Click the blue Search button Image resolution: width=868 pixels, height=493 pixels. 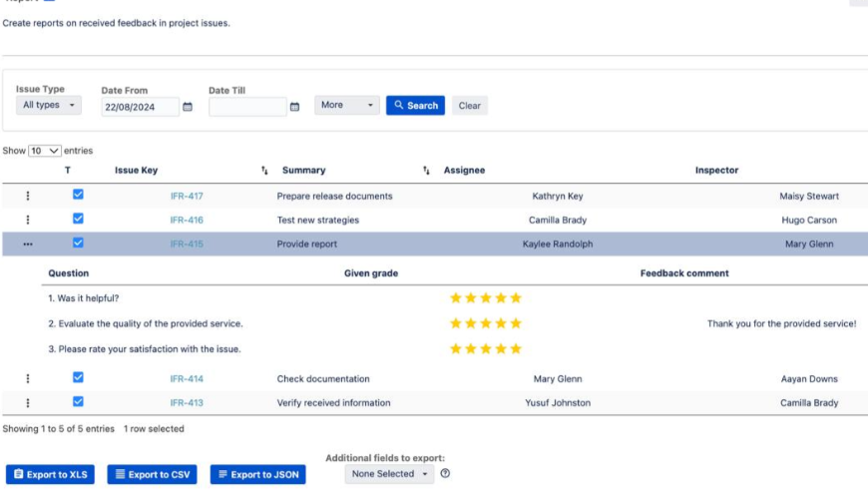[x=415, y=105]
